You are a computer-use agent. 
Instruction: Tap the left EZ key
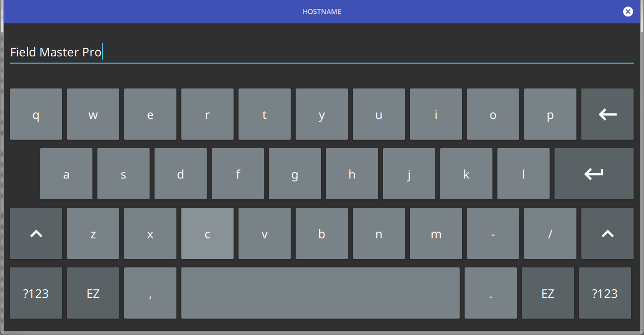pos(93,293)
